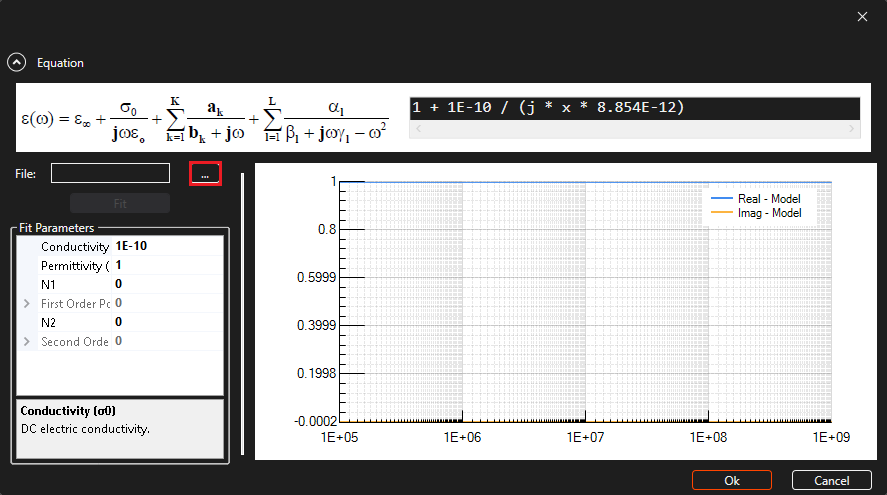Viewport: 887px width, 495px height.
Task: Click the vertical splitter beside parameters panel
Action: (243, 314)
